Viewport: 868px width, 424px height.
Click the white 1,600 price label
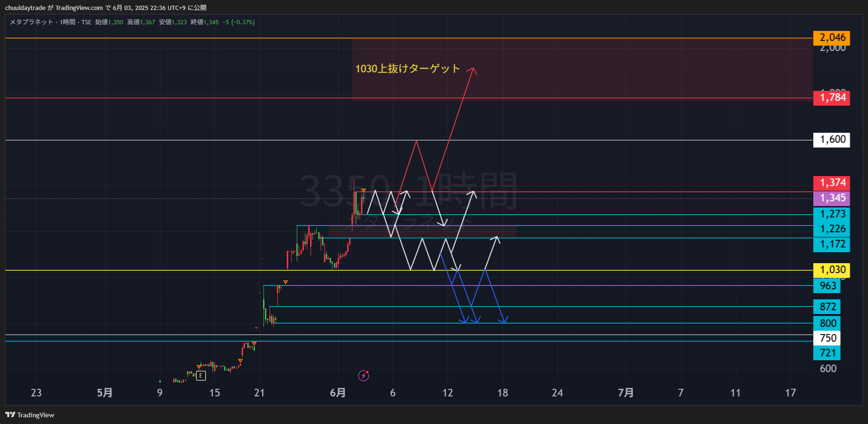831,139
